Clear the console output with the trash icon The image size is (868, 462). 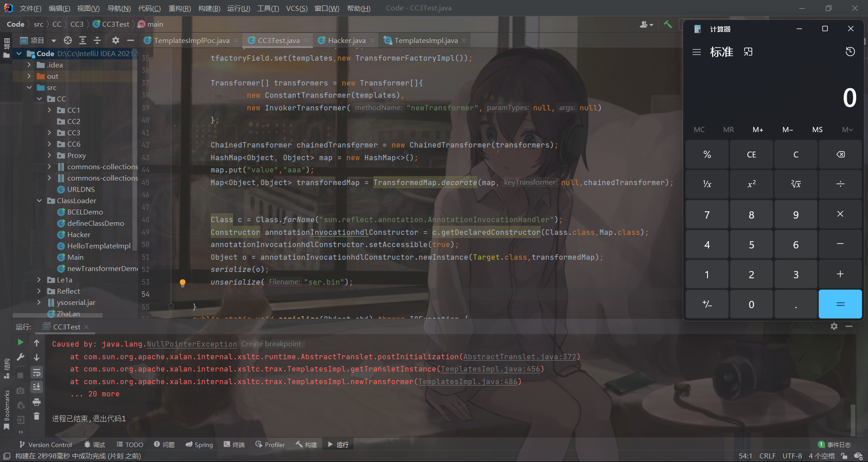coord(37,416)
